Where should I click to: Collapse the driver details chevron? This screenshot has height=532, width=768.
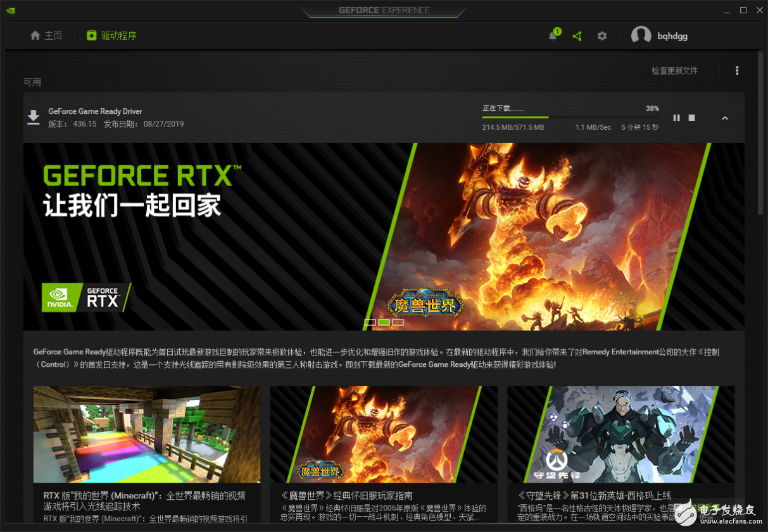725,118
